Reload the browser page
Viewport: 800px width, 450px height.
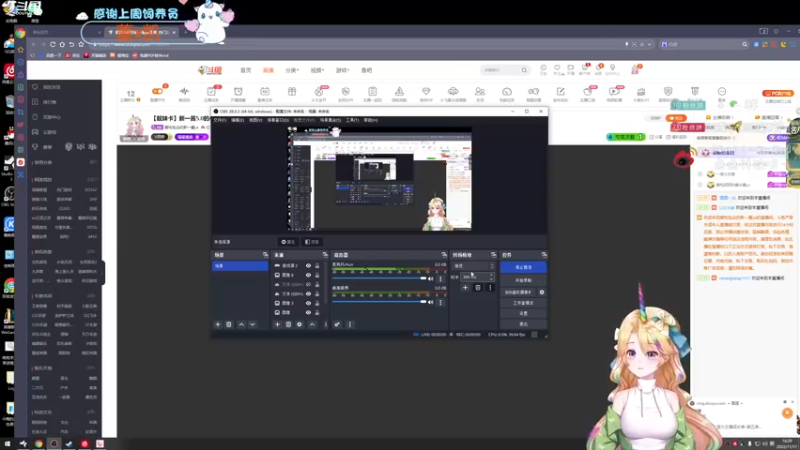(53, 44)
